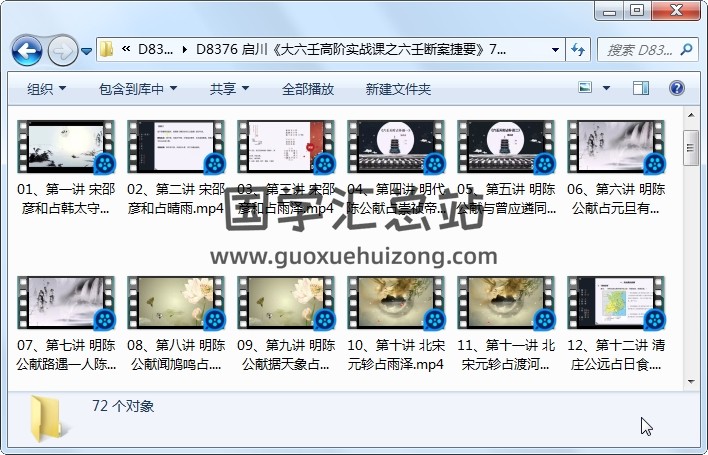Screen dimensions: 708x455
Task: Click file name 11、第十一讲 北宋元轸占渡河...
Action: point(506,355)
